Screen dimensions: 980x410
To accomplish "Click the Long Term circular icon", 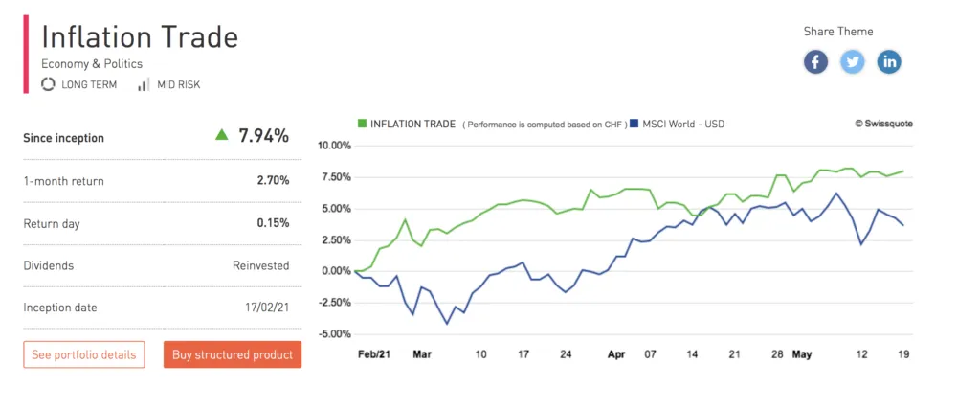I will coord(48,84).
